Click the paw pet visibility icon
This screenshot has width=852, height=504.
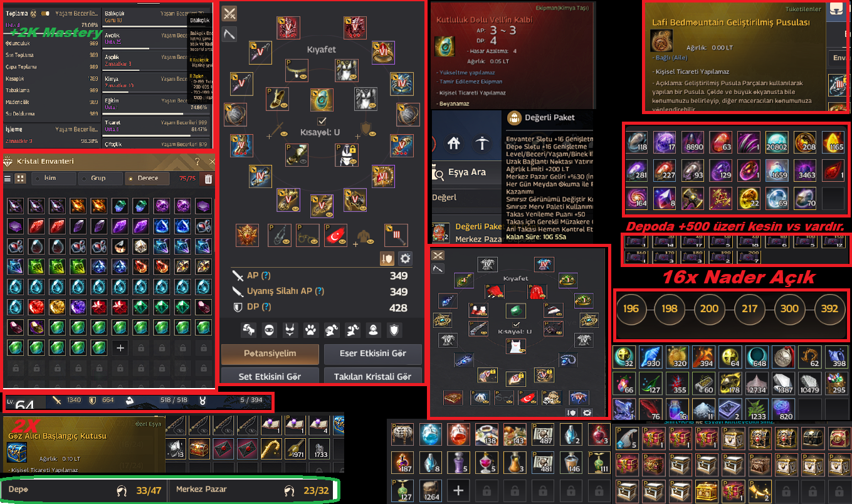tap(310, 329)
